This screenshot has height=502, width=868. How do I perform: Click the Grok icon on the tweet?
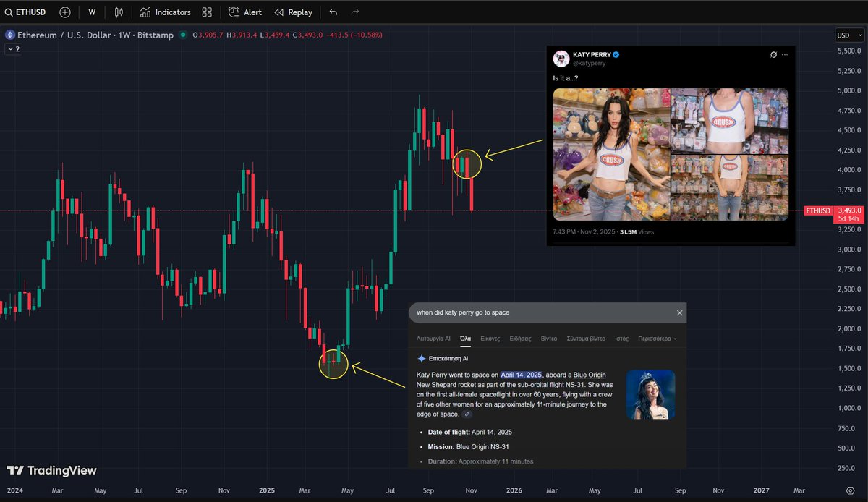pyautogui.click(x=773, y=55)
